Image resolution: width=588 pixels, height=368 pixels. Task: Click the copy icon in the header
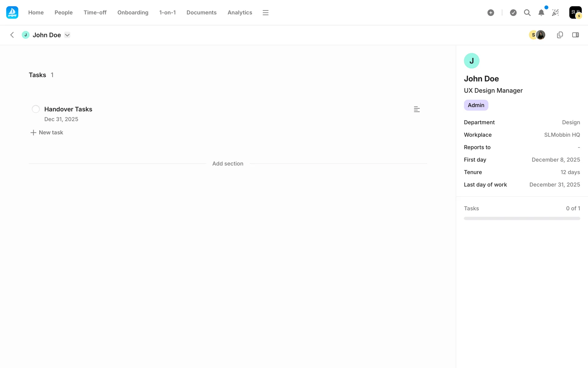pyautogui.click(x=560, y=35)
